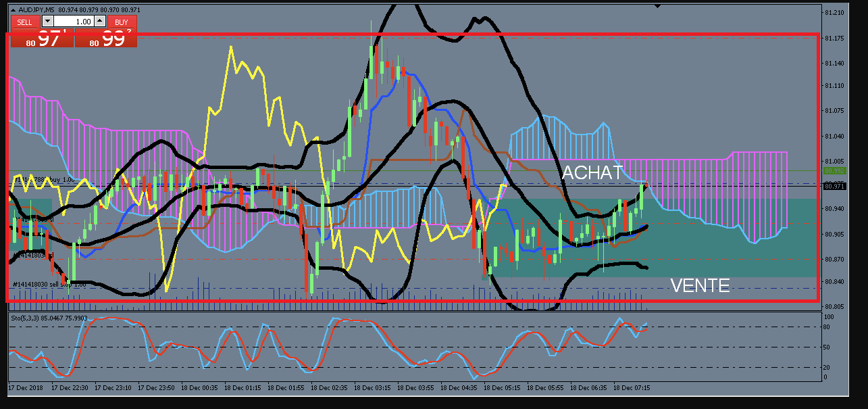Increase trade volume with up arrow
Viewport: 868px width, 409px height.
(x=100, y=22)
